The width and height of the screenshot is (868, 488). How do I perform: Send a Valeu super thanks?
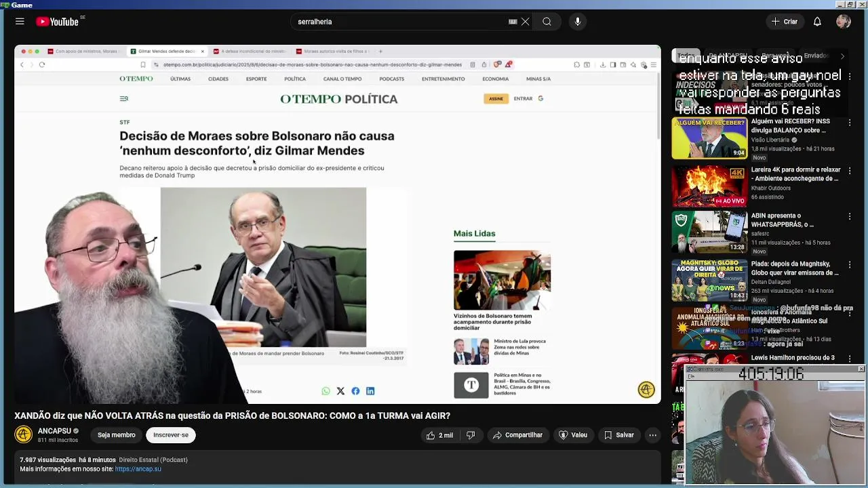(x=573, y=435)
